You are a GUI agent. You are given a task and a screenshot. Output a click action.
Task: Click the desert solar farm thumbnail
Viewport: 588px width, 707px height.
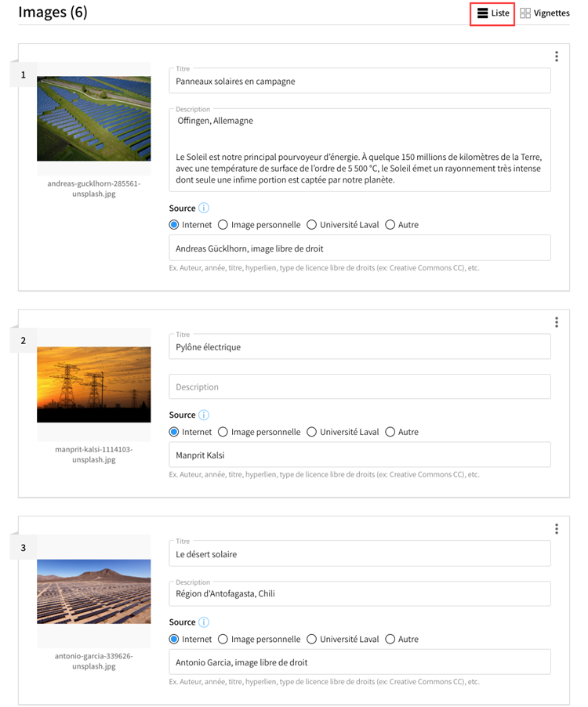click(94, 592)
